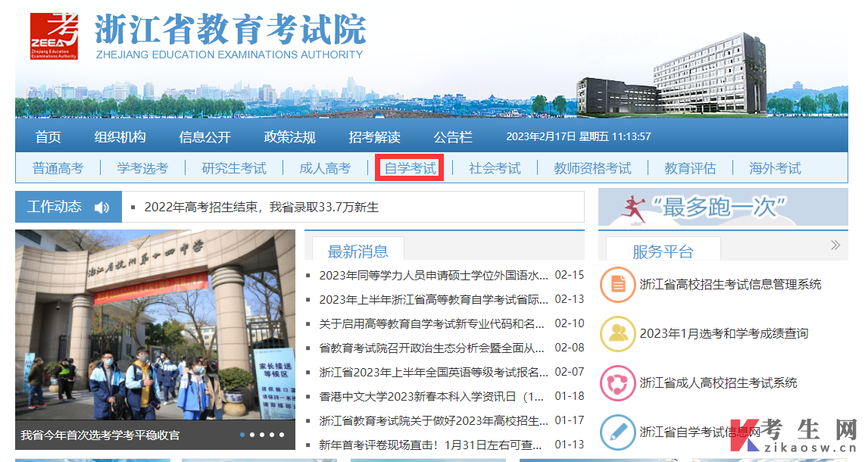The image size is (868, 462).
Task: Open news 省教育考试院召开政治生态分析会
Action: pyautogui.click(x=432, y=348)
